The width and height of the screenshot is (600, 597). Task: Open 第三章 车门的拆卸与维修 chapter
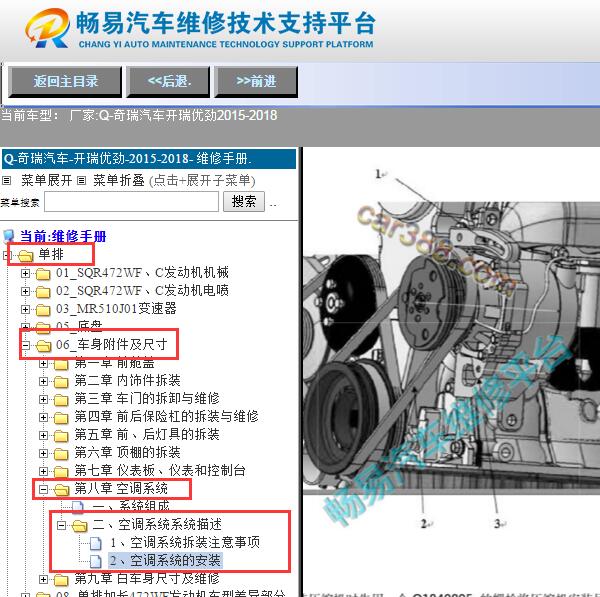(x=147, y=398)
